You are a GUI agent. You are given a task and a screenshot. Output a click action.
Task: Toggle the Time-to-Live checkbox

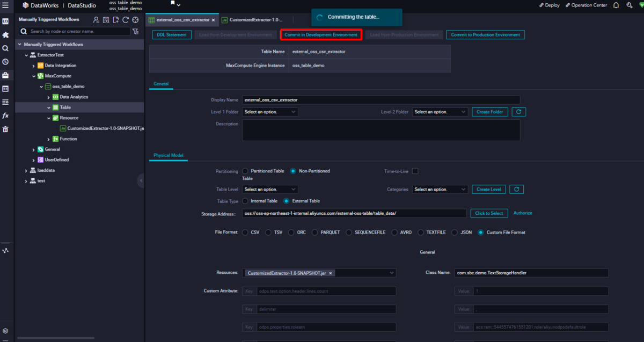(415, 171)
